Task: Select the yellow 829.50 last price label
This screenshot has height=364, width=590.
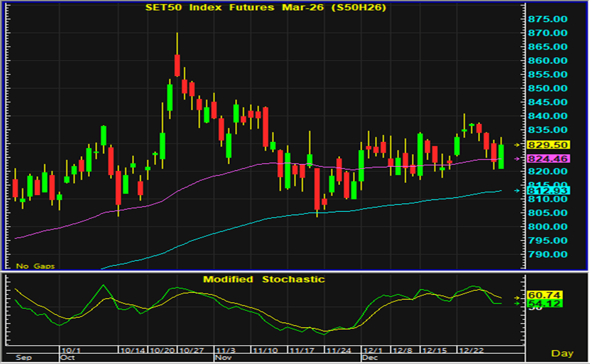Action: pyautogui.click(x=549, y=145)
